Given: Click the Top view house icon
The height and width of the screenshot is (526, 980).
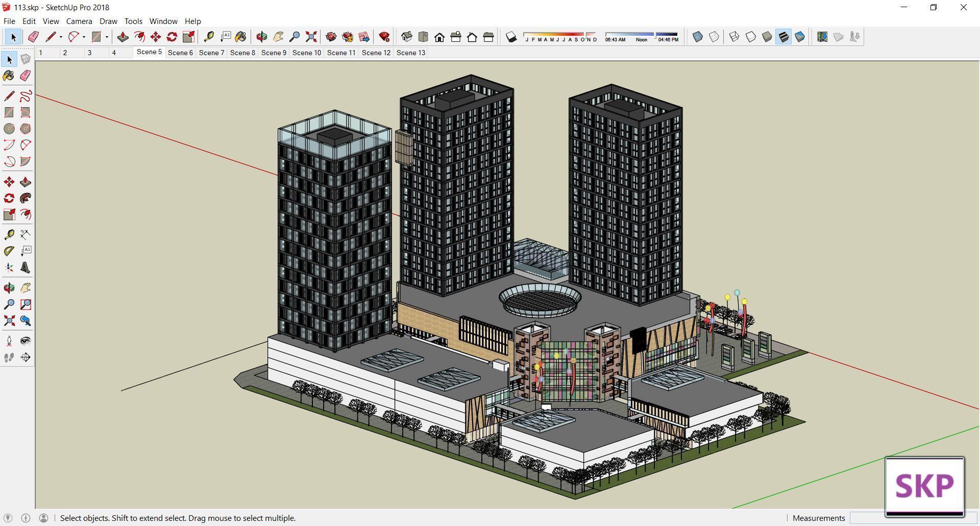Looking at the screenshot, I should click(423, 37).
